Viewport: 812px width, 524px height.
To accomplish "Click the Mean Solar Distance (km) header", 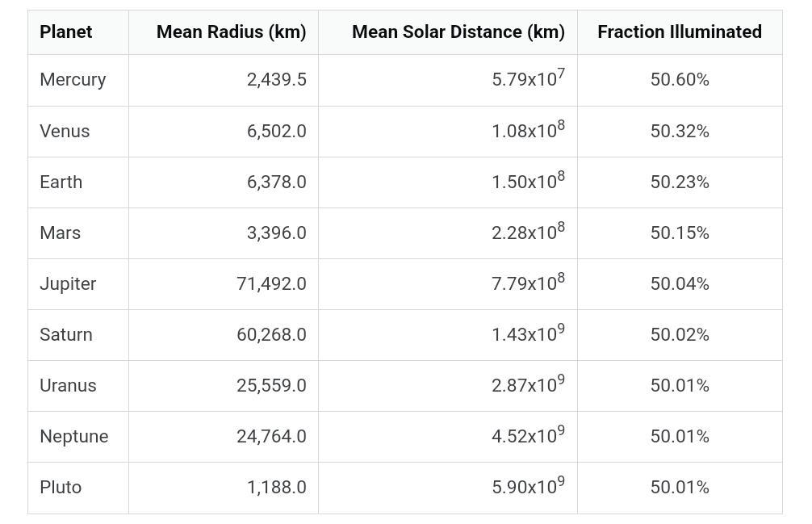I will [x=458, y=32].
